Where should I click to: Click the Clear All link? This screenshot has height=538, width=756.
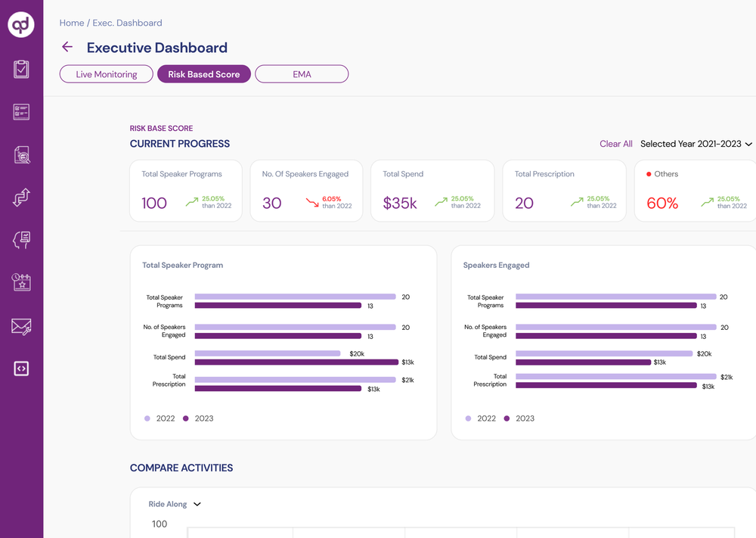(x=615, y=144)
